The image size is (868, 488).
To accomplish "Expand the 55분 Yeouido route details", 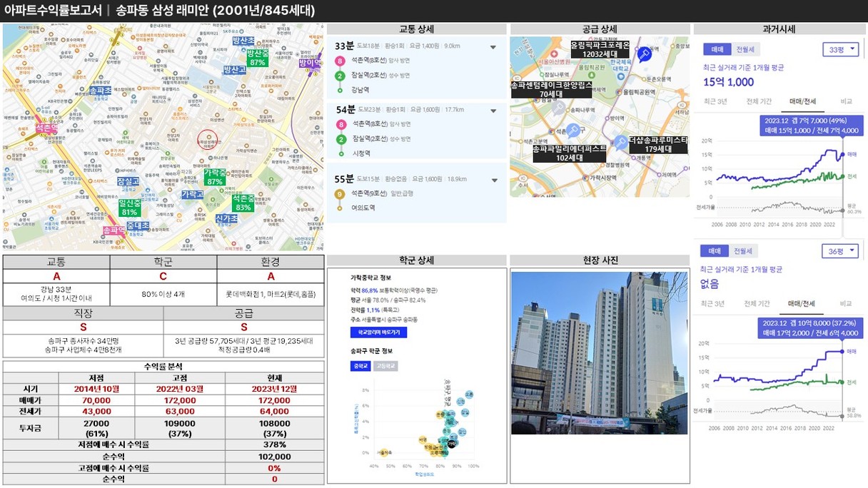I will pyautogui.click(x=493, y=180).
